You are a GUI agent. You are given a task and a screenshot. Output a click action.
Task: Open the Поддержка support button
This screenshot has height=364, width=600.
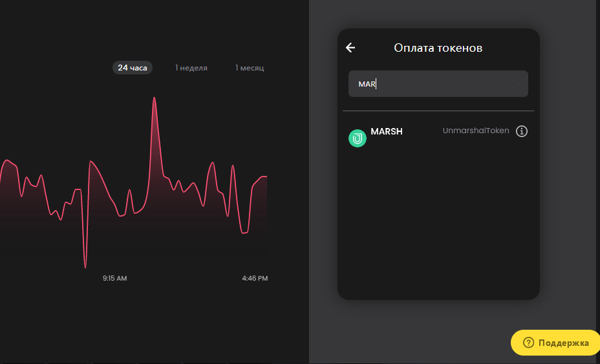pos(555,343)
